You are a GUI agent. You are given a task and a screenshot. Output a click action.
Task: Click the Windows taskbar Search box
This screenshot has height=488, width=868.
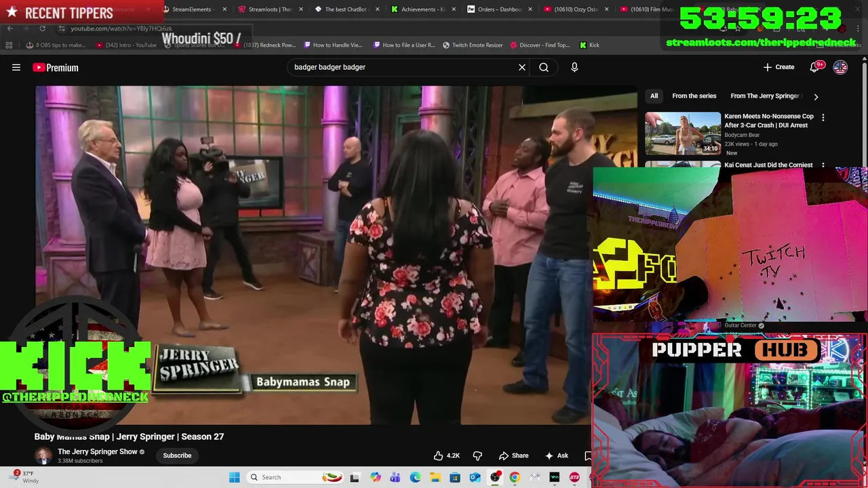point(294,477)
